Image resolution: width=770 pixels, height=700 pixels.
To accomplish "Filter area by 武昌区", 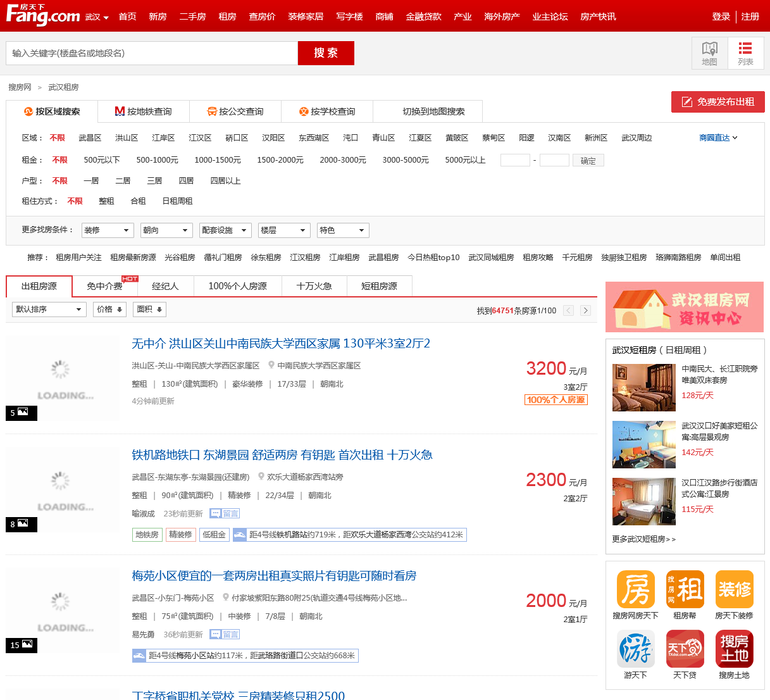I will [x=90, y=138].
